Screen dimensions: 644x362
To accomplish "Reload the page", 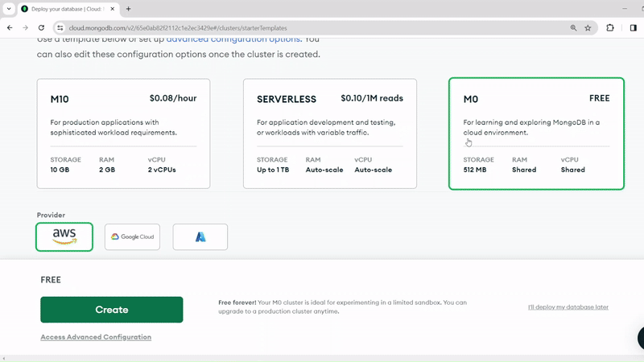I will [x=42, y=27].
